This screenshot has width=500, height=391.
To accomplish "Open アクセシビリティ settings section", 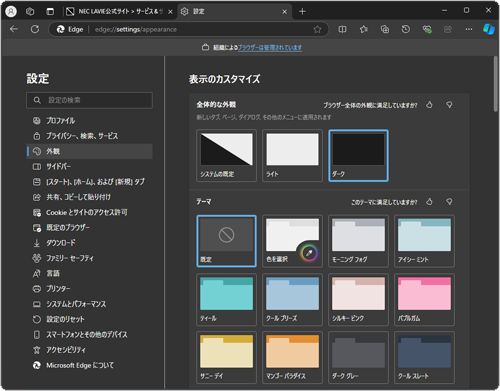I will click(89, 350).
